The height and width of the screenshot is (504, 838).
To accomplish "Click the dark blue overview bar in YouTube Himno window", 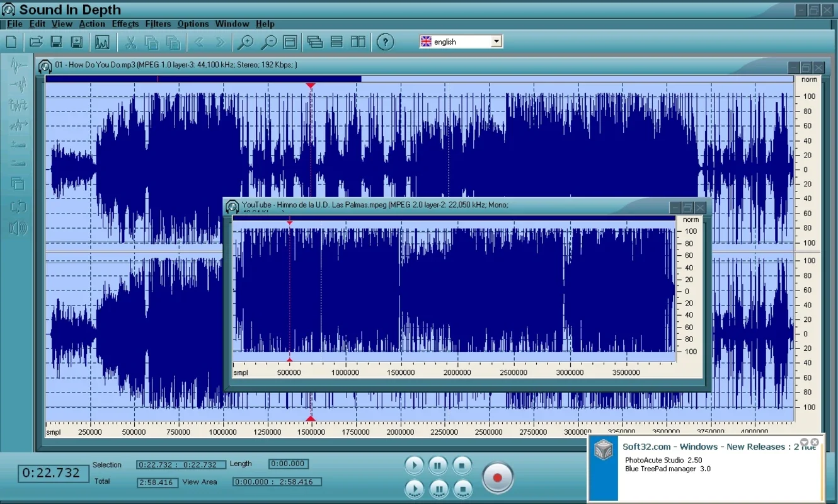I will click(x=454, y=218).
